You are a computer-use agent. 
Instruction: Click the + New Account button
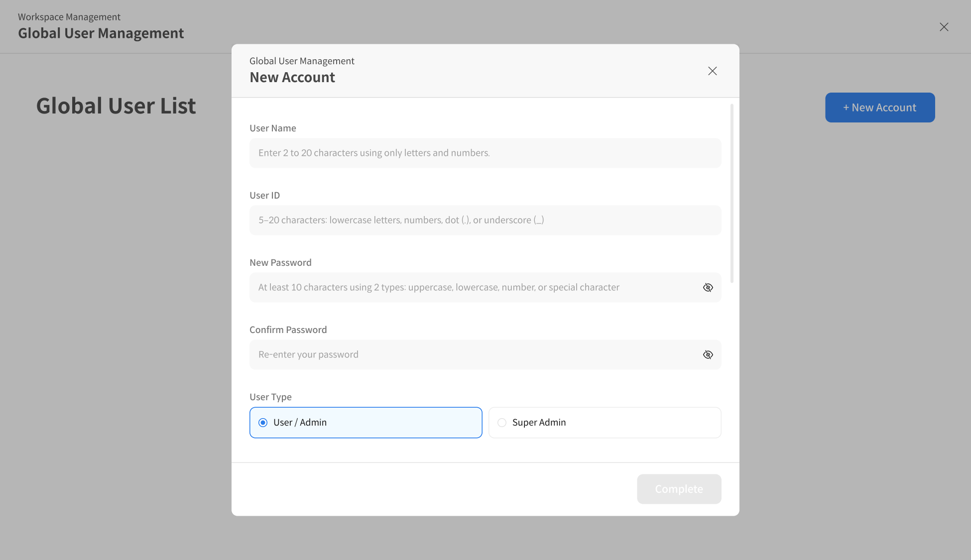(x=879, y=108)
